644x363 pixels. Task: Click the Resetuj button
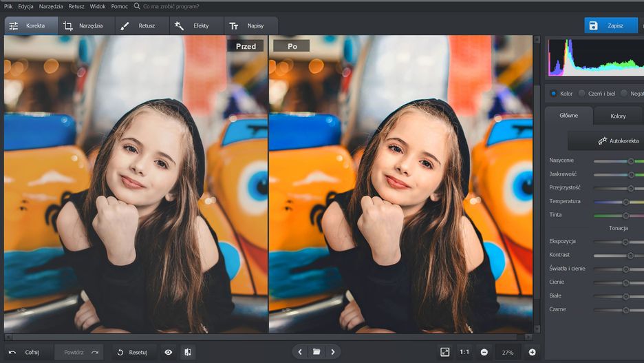tap(133, 352)
